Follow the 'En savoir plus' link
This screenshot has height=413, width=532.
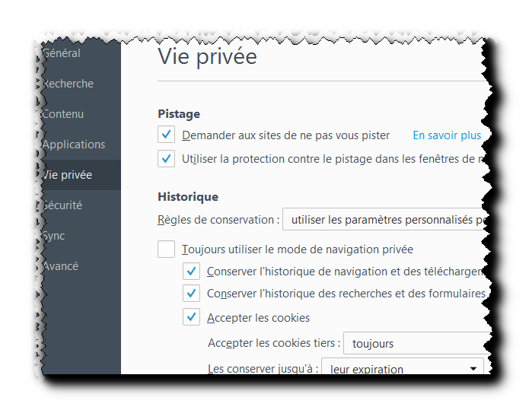coord(447,135)
